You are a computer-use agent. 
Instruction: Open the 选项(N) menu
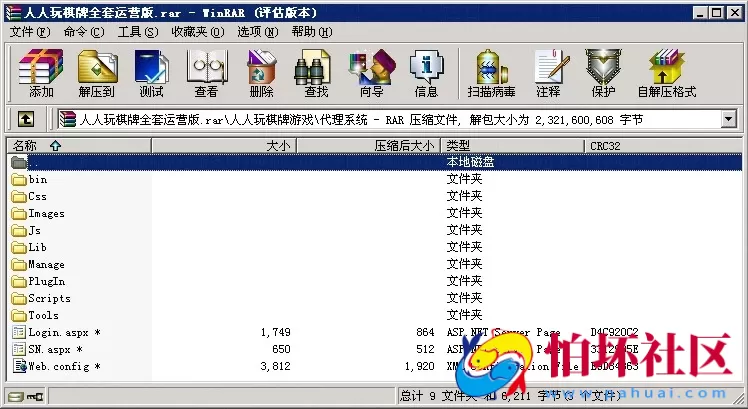pos(258,32)
